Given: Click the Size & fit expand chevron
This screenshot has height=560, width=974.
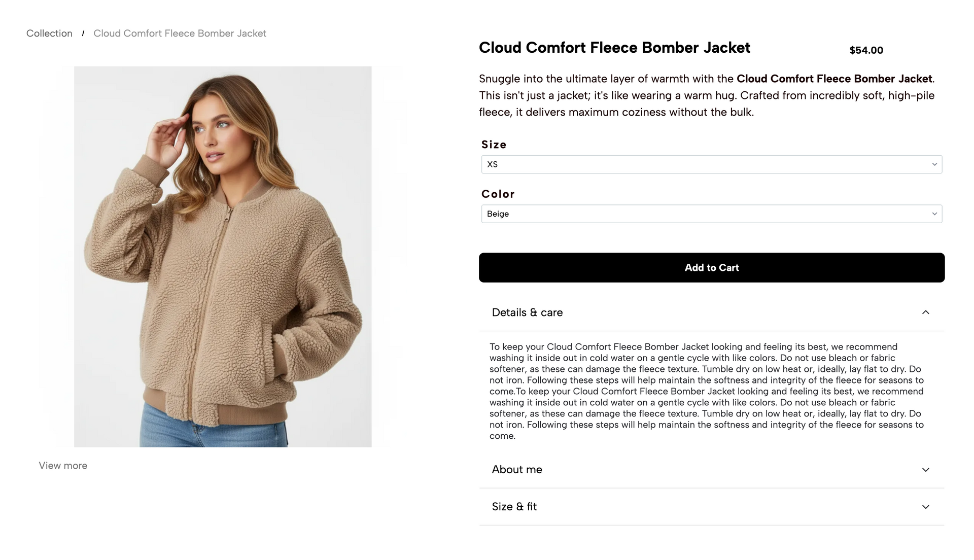Looking at the screenshot, I should (x=926, y=507).
